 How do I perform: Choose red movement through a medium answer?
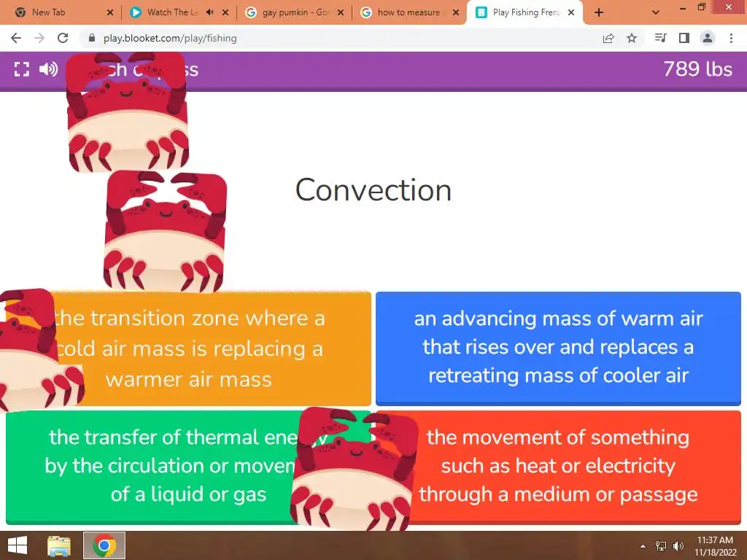coord(558,467)
